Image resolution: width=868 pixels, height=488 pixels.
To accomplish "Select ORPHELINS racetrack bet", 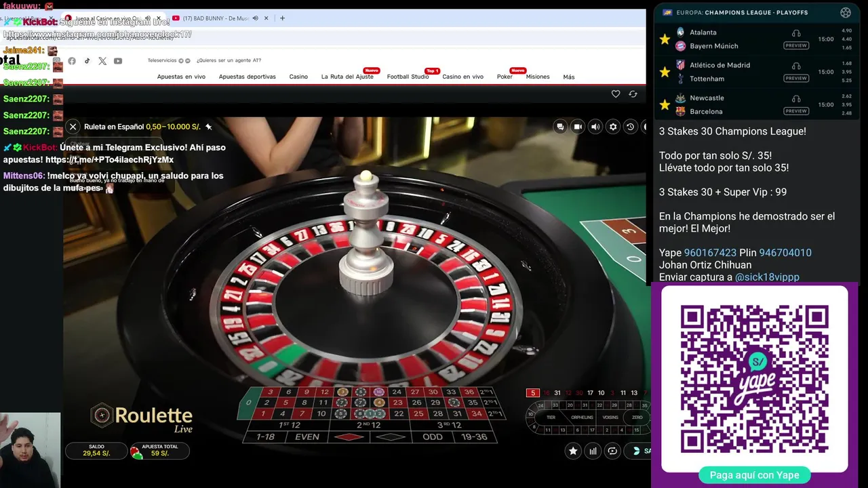I will pos(582,418).
